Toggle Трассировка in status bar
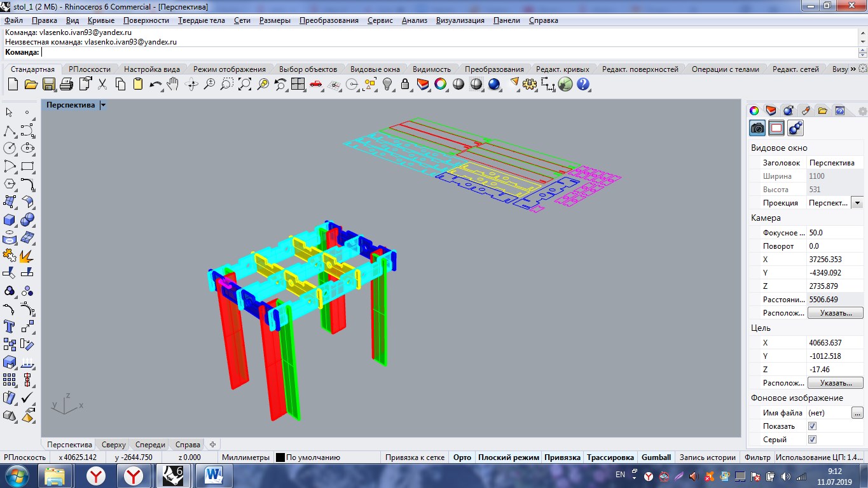868x488 pixels. pos(610,457)
